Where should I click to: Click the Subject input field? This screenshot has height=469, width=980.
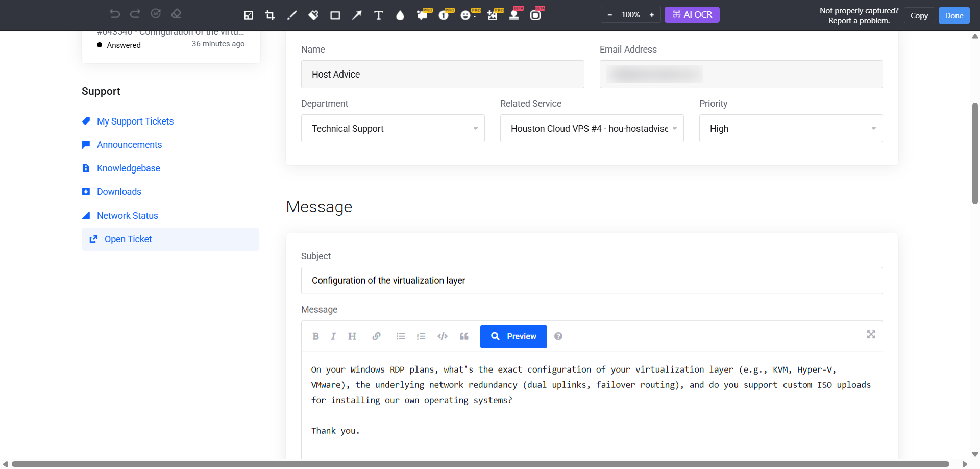[x=592, y=281]
